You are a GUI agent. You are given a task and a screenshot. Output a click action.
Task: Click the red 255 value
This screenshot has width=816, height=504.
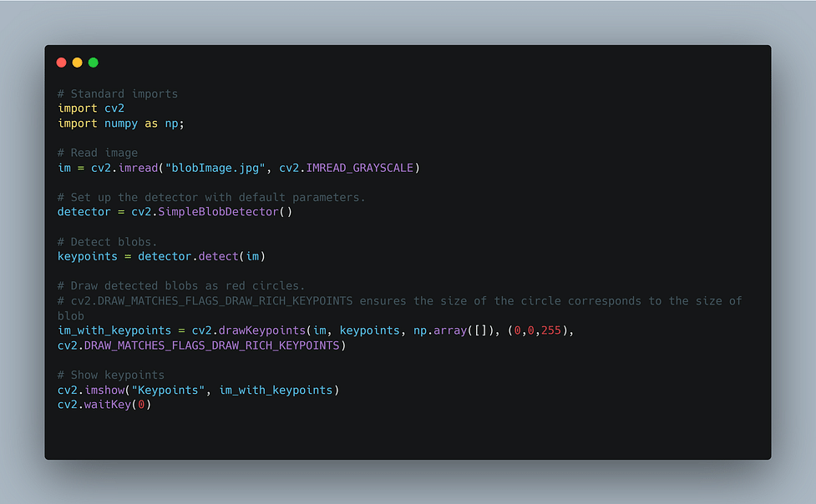tap(551, 330)
